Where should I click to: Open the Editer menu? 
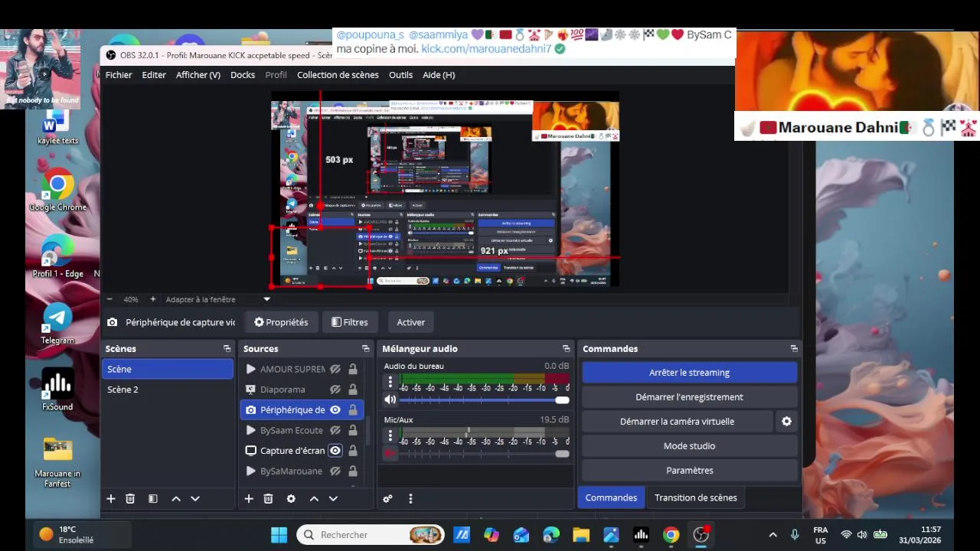click(154, 75)
